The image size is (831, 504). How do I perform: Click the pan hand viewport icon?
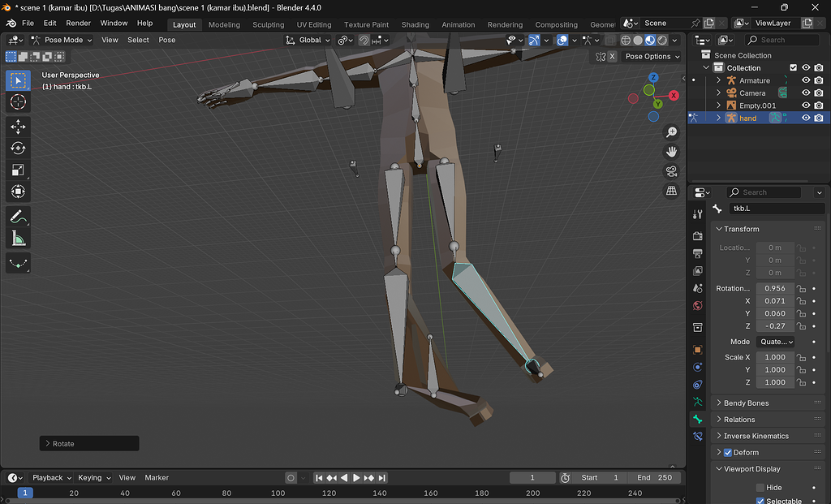tap(671, 152)
